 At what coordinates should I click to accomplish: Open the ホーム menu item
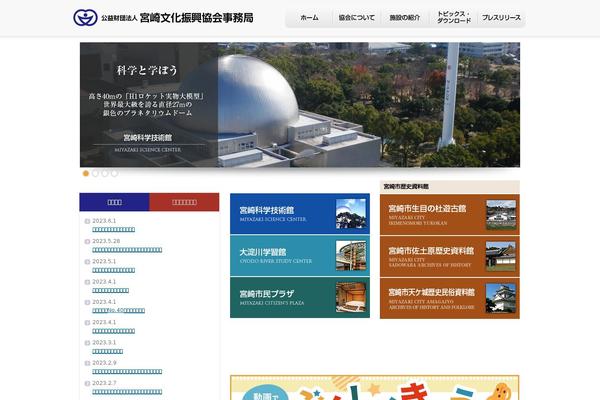309,18
